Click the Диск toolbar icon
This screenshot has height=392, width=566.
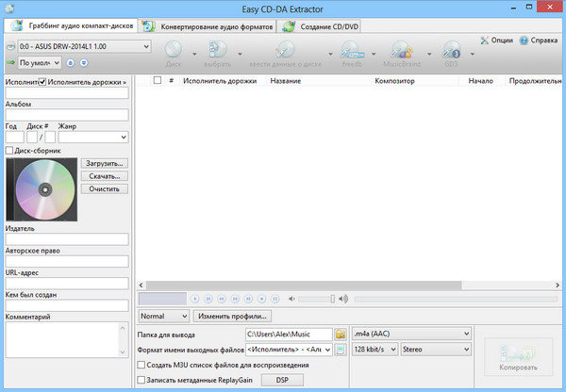pyautogui.click(x=174, y=50)
